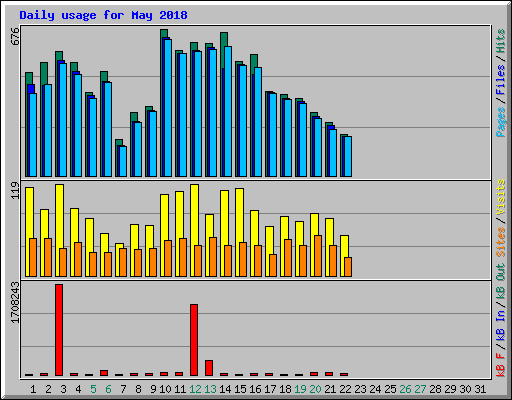Click the cyan pages bar for day 10
The width and height of the screenshot is (512, 400).
[168, 108]
